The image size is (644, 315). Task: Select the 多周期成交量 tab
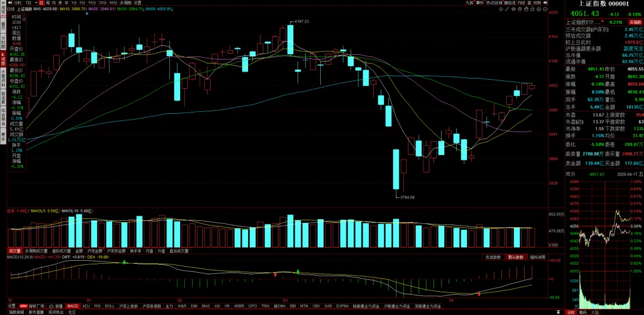[36, 251]
